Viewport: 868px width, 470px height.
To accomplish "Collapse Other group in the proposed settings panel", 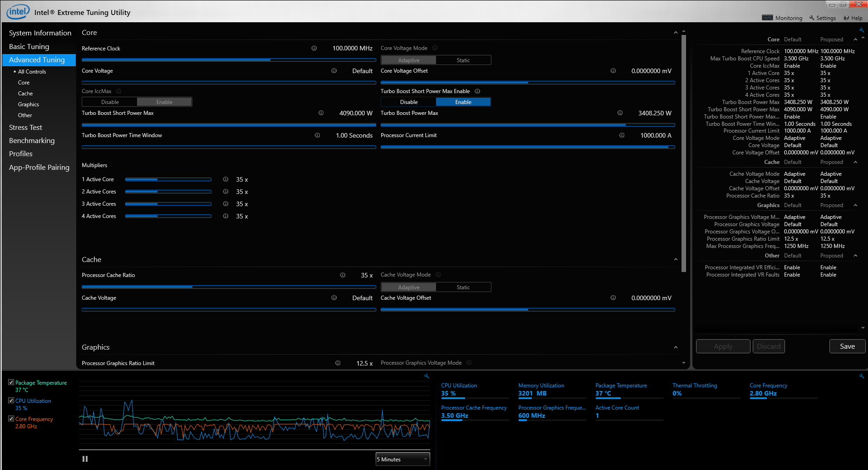I will point(855,256).
